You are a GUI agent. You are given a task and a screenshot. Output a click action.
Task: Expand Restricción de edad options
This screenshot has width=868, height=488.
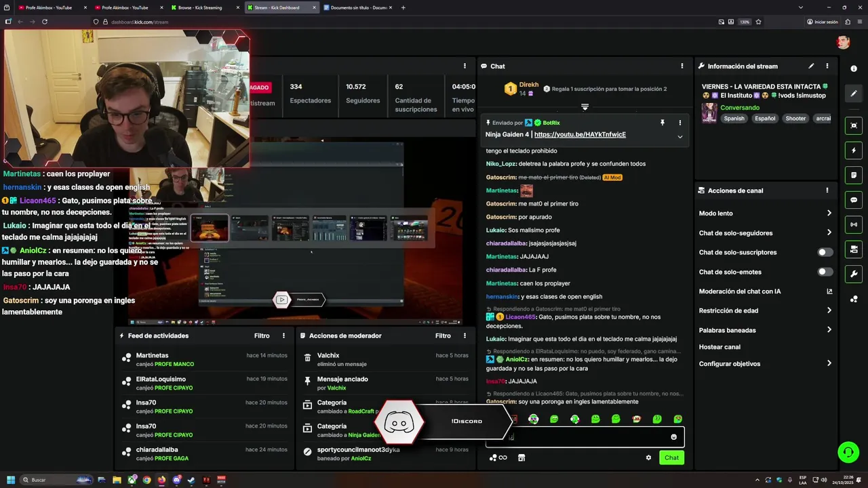click(829, 310)
